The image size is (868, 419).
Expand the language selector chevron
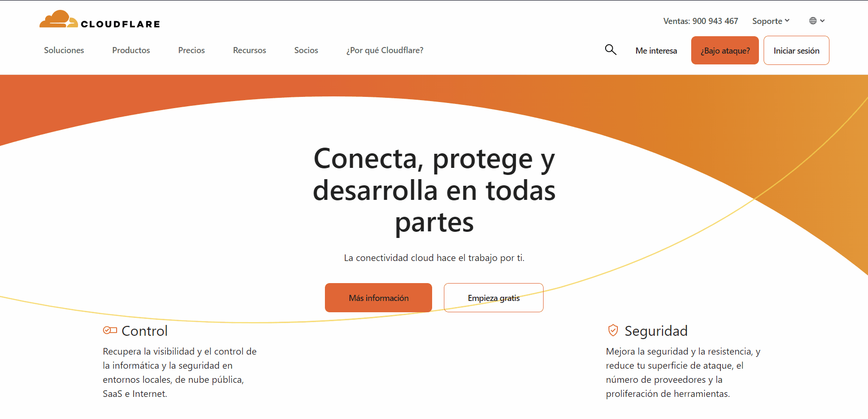pos(822,21)
